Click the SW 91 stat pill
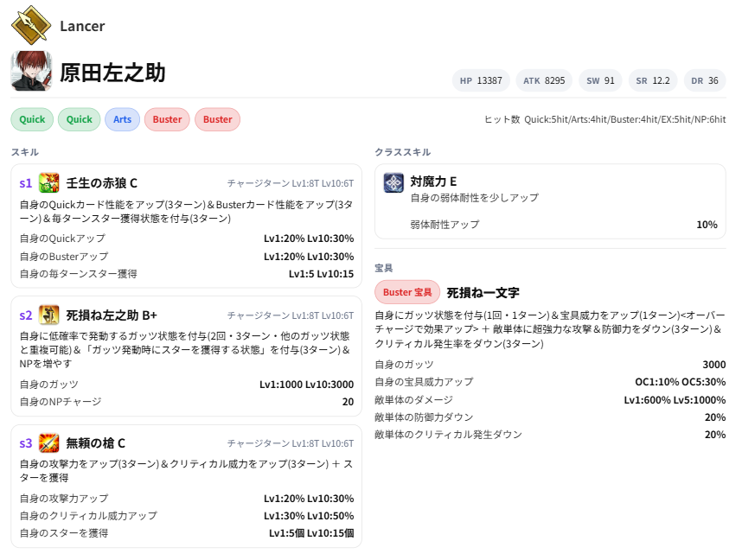Screen dimensions: 742x560 point(600,80)
